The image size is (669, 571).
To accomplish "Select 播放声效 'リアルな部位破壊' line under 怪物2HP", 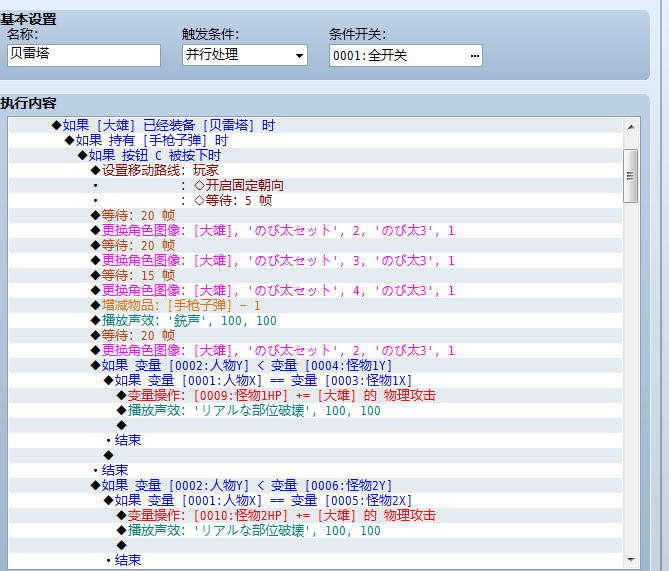I will coord(315,530).
